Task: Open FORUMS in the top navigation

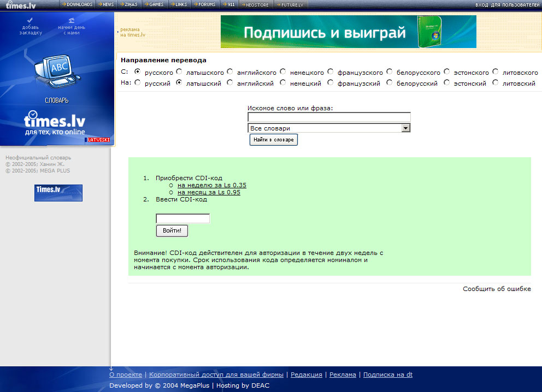Action: 205,4
